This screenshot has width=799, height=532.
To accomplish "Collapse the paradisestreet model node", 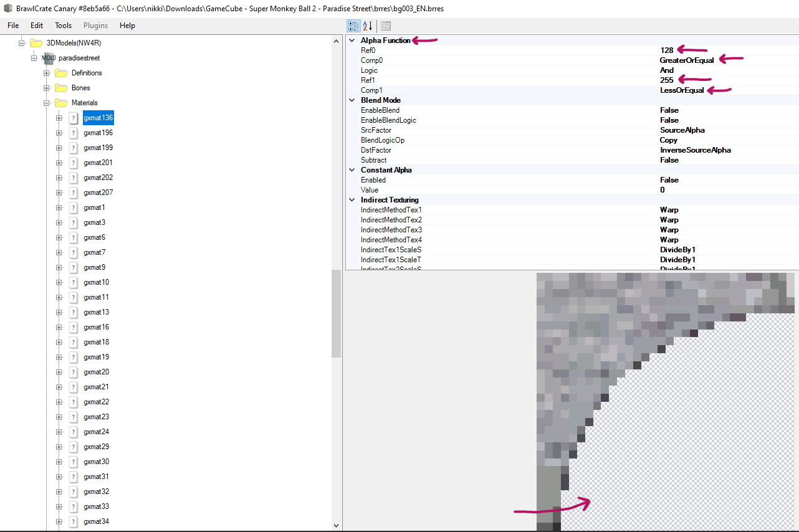I will (34, 58).
